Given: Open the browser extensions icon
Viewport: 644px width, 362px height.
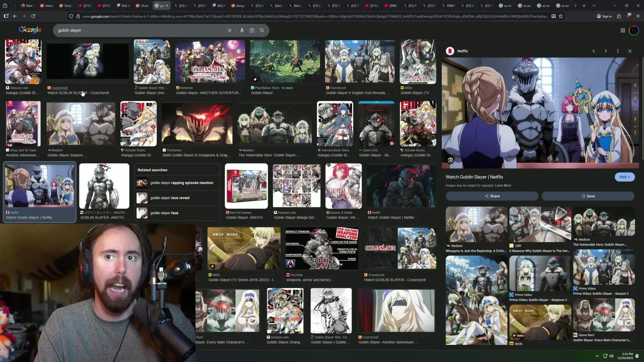Looking at the screenshot, I should pyautogui.click(x=618, y=16).
